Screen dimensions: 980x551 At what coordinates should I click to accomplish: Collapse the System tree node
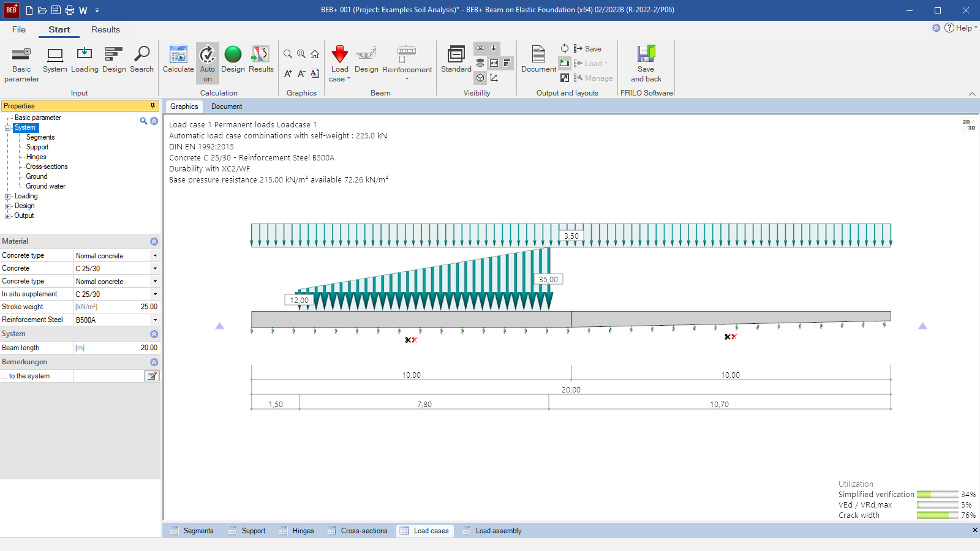tap(8, 128)
